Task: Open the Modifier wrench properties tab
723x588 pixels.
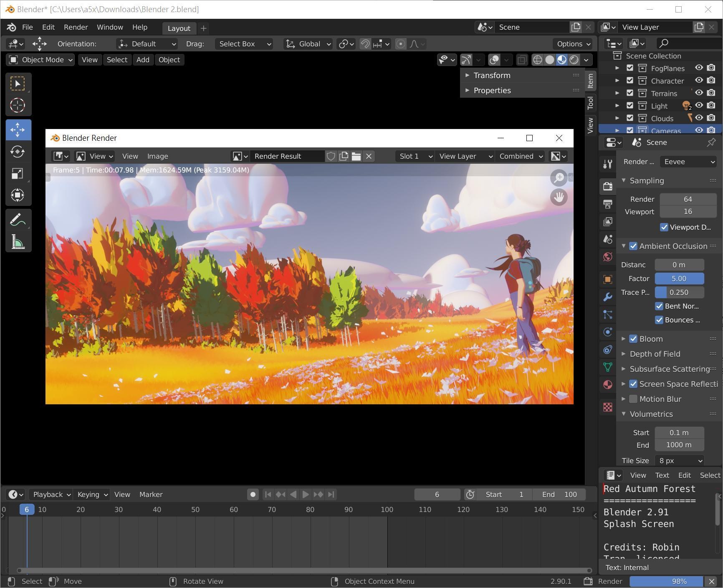Action: [x=608, y=297]
